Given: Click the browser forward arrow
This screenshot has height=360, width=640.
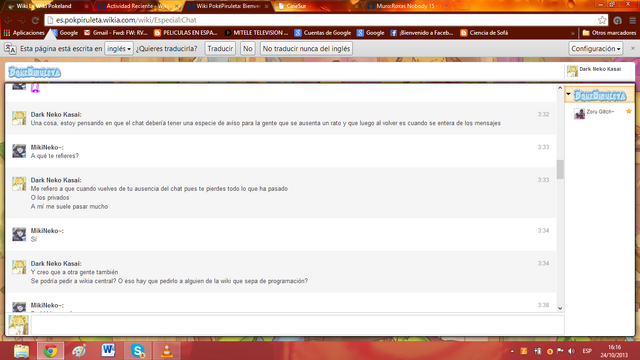Looking at the screenshot, I should [x=22, y=20].
